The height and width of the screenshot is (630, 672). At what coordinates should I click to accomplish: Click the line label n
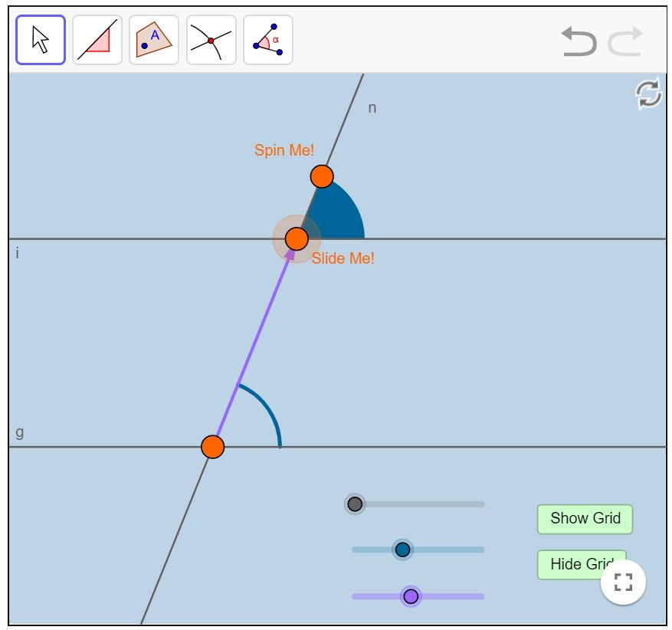coord(372,108)
